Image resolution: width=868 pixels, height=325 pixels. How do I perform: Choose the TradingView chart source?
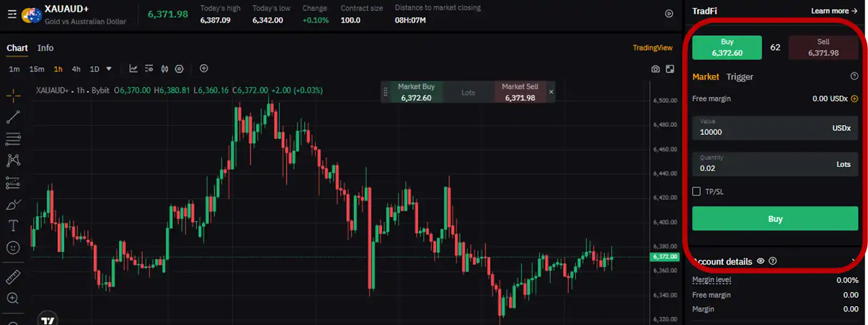click(x=653, y=48)
